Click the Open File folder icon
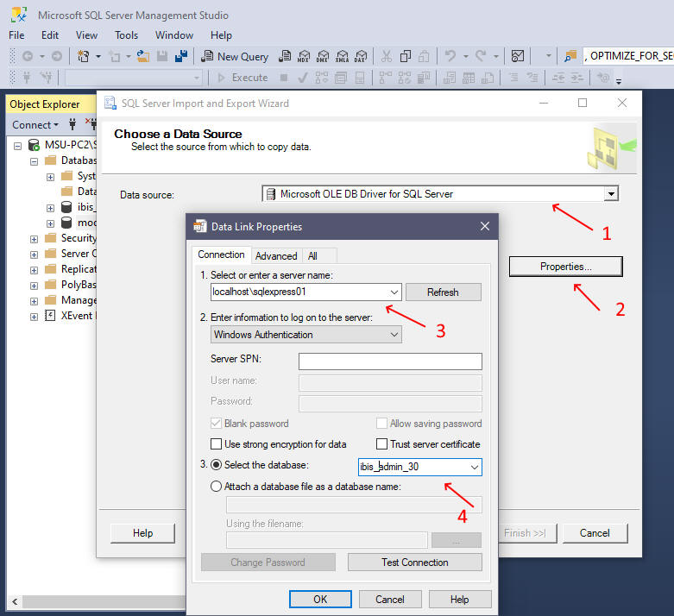 tap(143, 56)
